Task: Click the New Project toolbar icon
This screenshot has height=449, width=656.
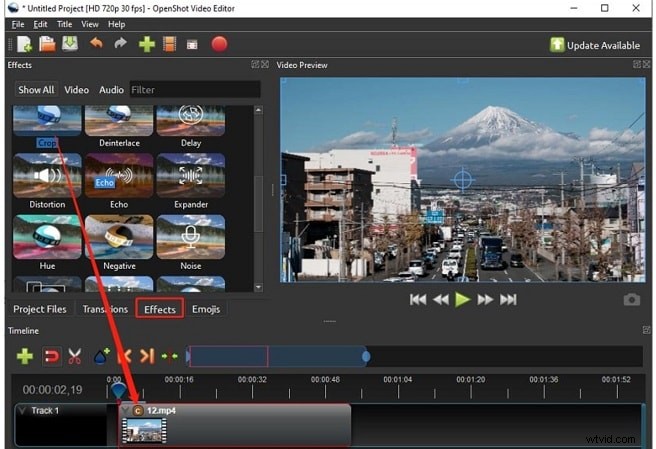Action: tap(24, 44)
